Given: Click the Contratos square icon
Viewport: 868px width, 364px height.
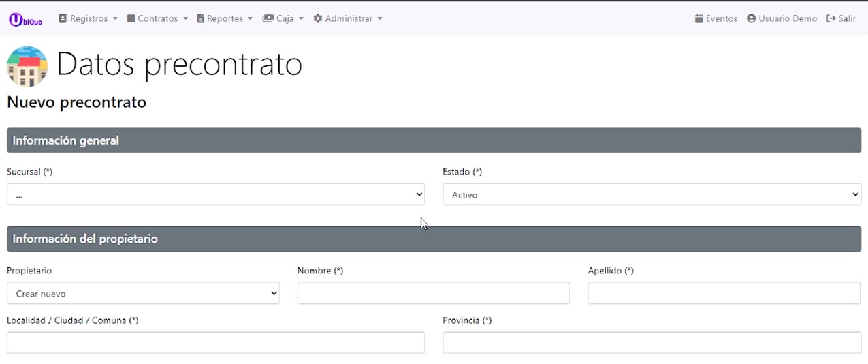Looking at the screenshot, I should coord(131,19).
